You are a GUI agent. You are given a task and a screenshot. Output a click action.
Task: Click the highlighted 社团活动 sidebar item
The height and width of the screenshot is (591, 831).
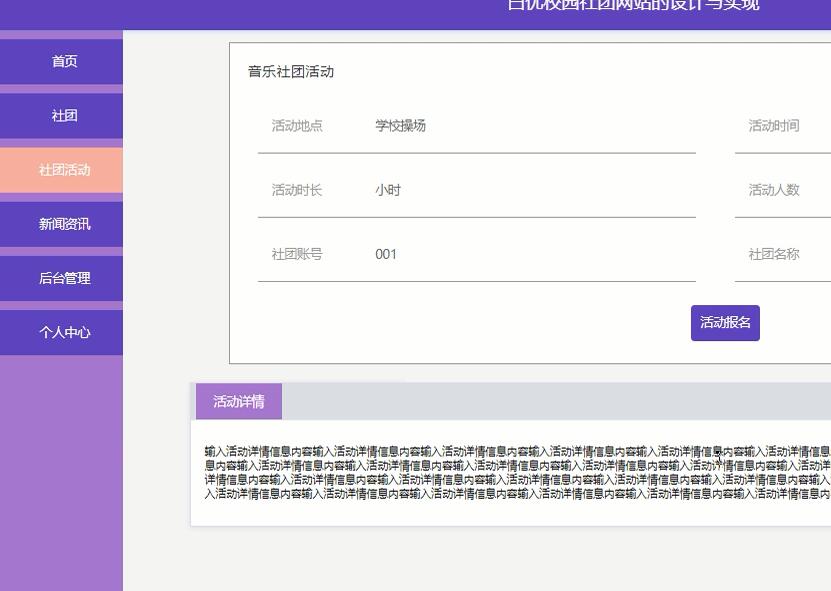[x=63, y=170]
